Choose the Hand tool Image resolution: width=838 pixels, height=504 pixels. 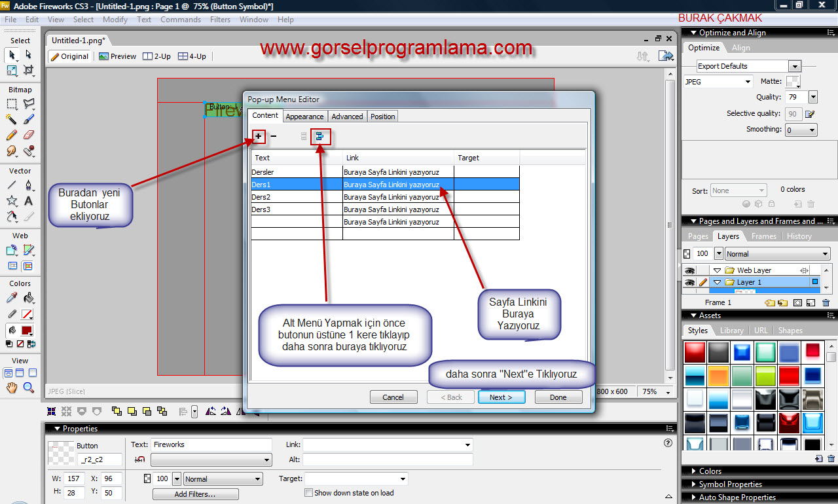pyautogui.click(x=12, y=388)
